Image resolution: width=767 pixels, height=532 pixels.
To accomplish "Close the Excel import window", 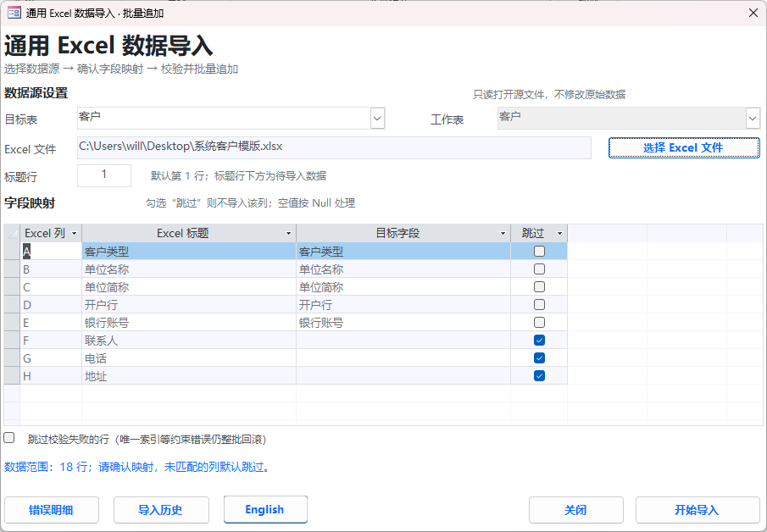I will (753, 13).
